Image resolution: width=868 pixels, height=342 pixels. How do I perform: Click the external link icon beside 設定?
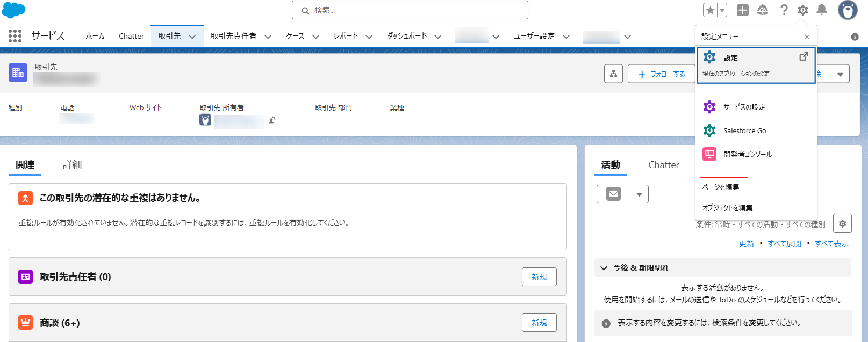click(804, 56)
